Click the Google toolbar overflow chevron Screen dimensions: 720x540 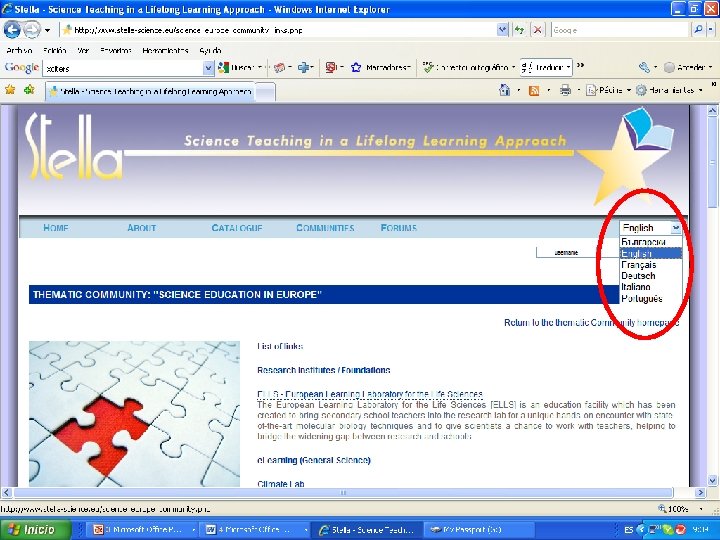click(x=580, y=66)
